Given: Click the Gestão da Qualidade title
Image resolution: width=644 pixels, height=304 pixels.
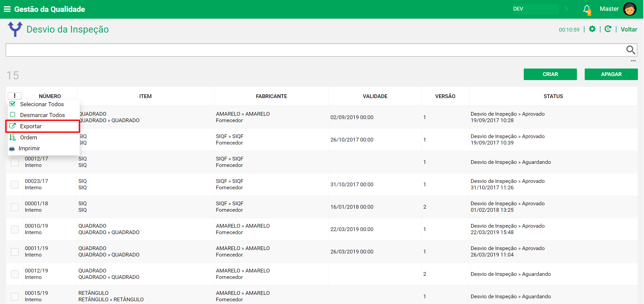Looking at the screenshot, I should pos(49,9).
